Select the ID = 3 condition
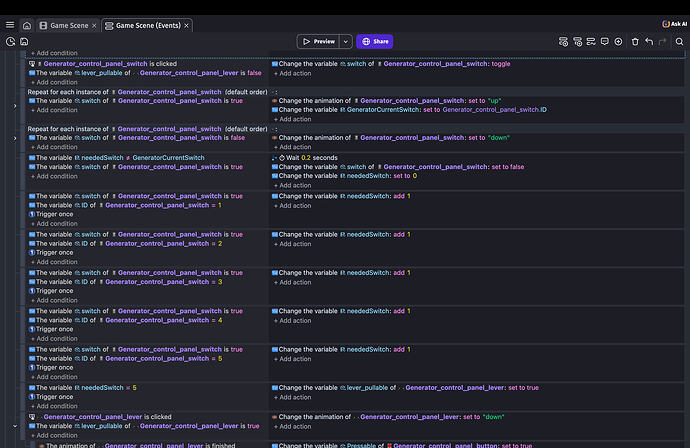690x448 pixels. (125, 282)
